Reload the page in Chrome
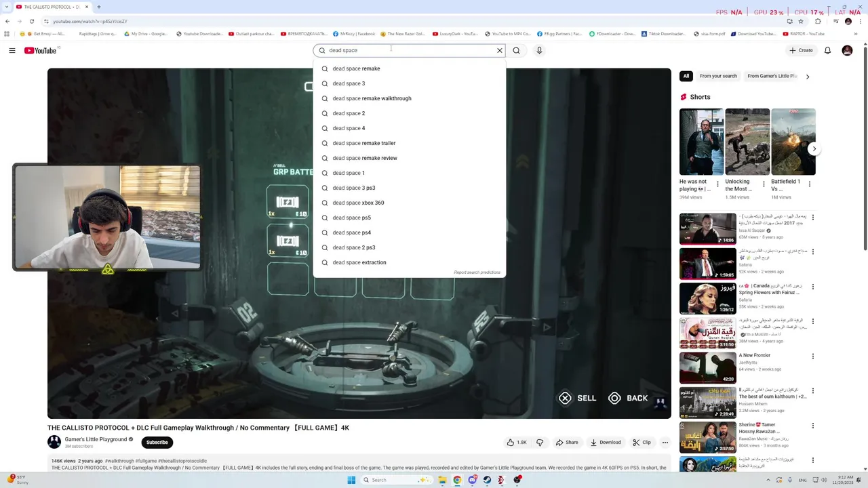This screenshot has height=488, width=868. (31, 21)
